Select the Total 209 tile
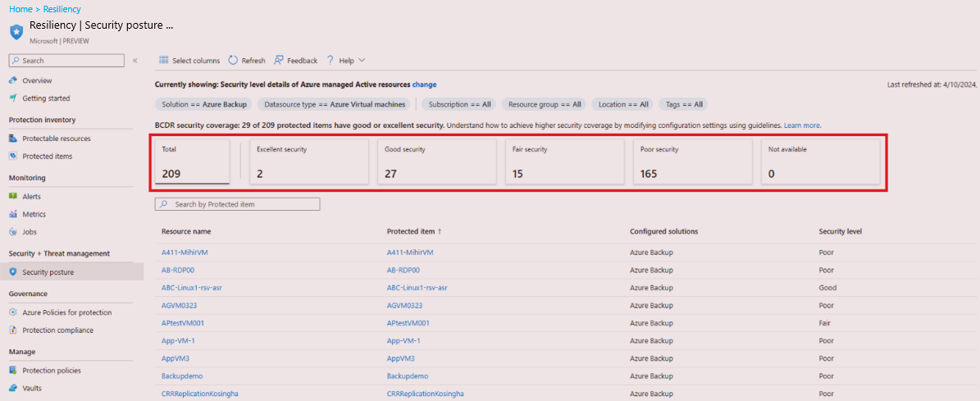Viewport: 980px width, 401px height. [193, 162]
